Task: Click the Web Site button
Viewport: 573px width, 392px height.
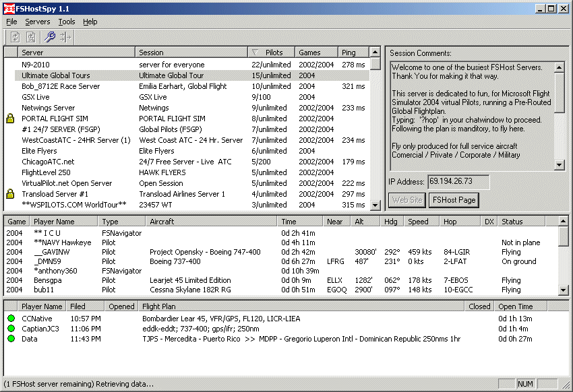Action: pyautogui.click(x=407, y=200)
